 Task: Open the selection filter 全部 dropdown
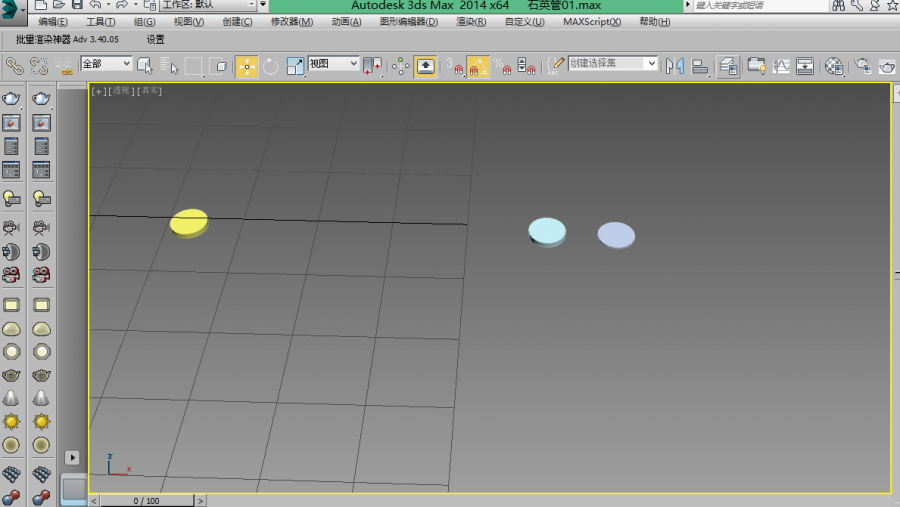106,64
